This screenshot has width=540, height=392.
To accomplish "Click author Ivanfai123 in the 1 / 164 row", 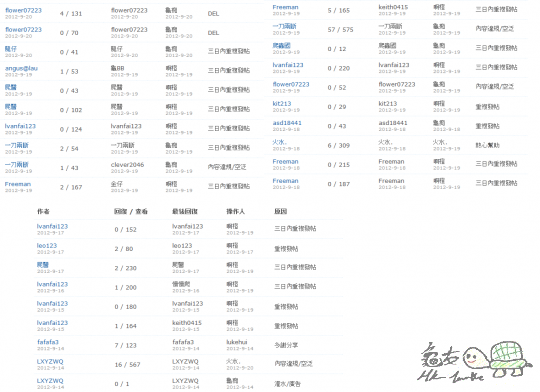I will pyautogui.click(x=52, y=323).
